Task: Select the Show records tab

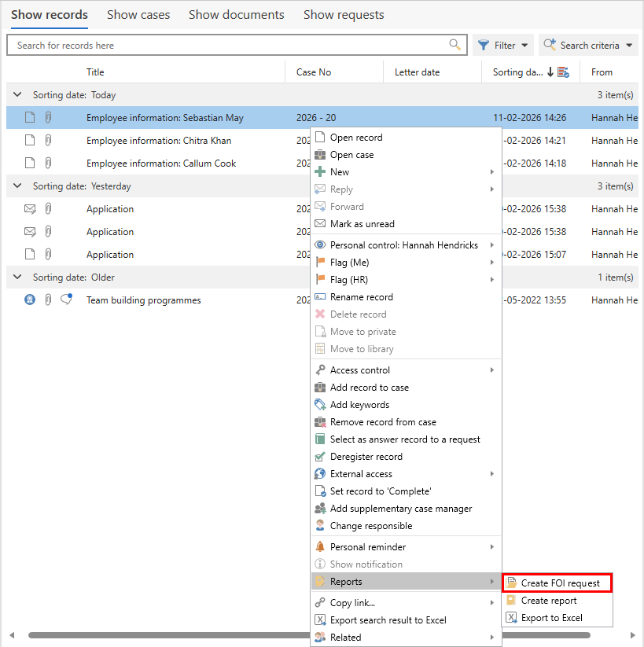Action: pos(50,15)
